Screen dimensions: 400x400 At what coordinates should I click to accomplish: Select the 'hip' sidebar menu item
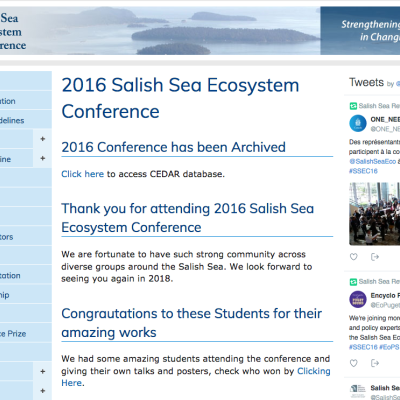click(26, 295)
